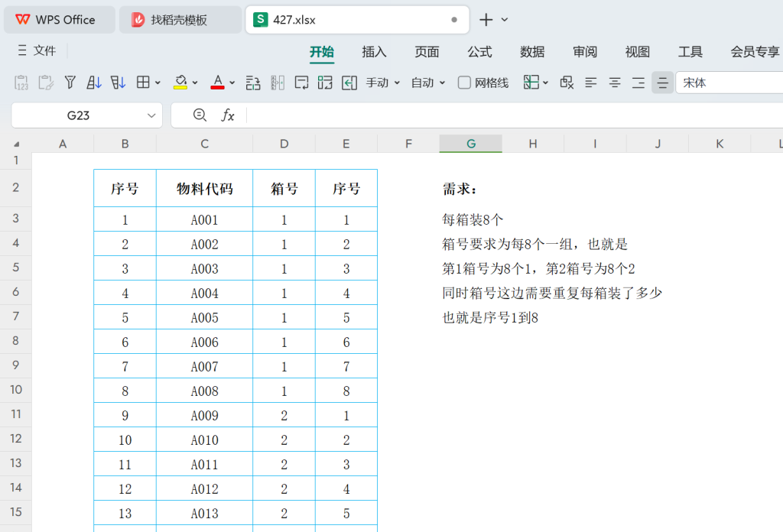
Task: Apply borders with the grid borders icon
Action: [x=143, y=83]
